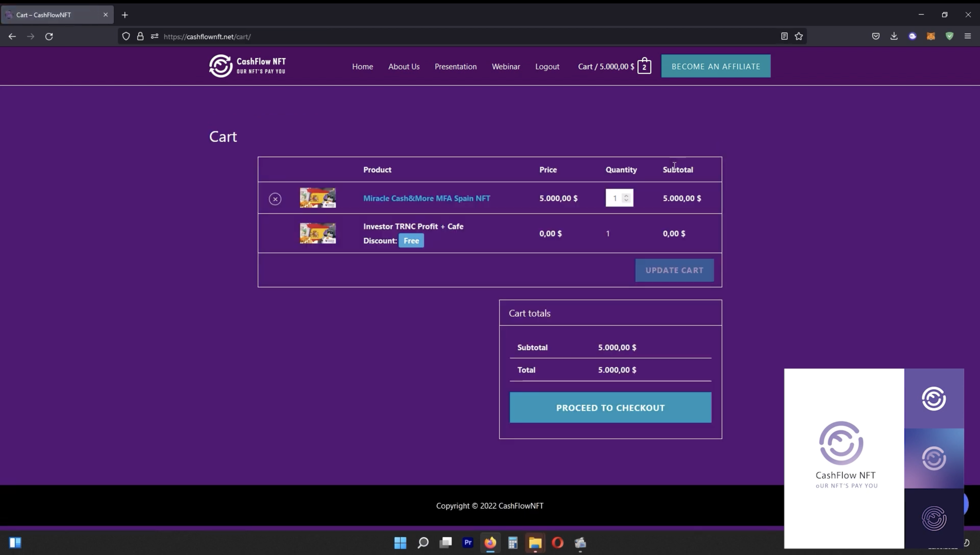View site security padlock info
The height and width of the screenshot is (555, 980).
[141, 36]
